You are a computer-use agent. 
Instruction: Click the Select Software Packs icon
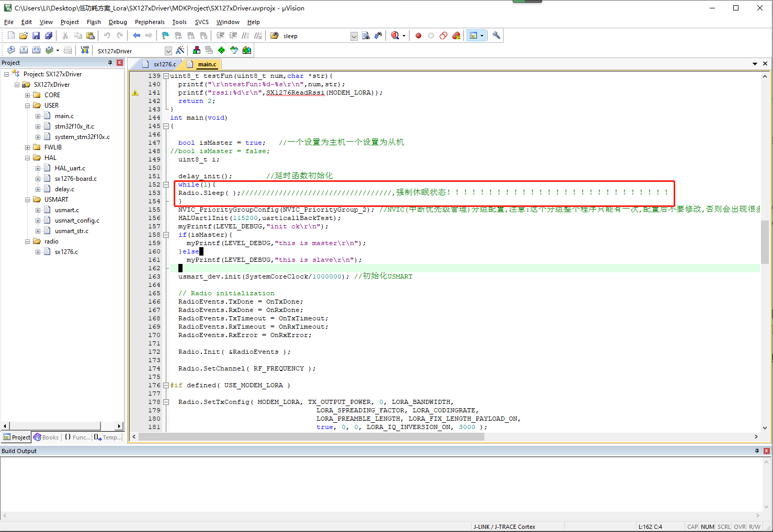coord(234,50)
